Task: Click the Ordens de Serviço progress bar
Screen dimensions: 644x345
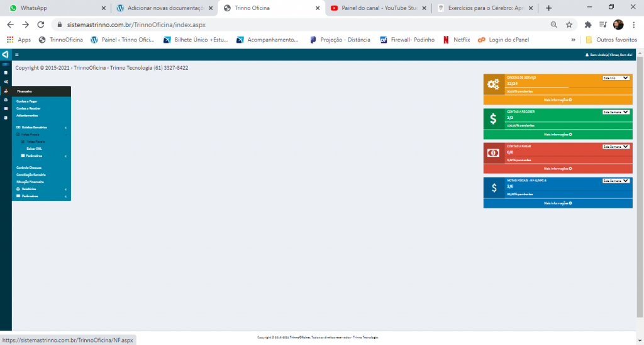Action: (569, 88)
